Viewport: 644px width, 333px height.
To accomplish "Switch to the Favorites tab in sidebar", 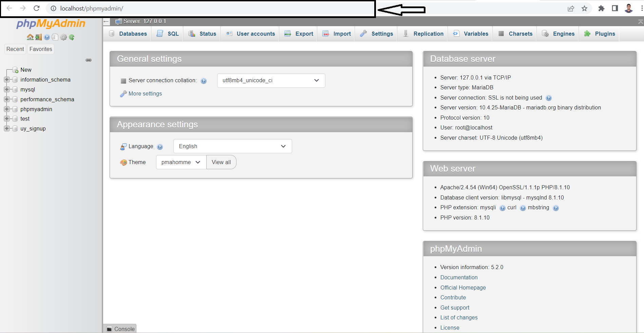I will 40,49.
